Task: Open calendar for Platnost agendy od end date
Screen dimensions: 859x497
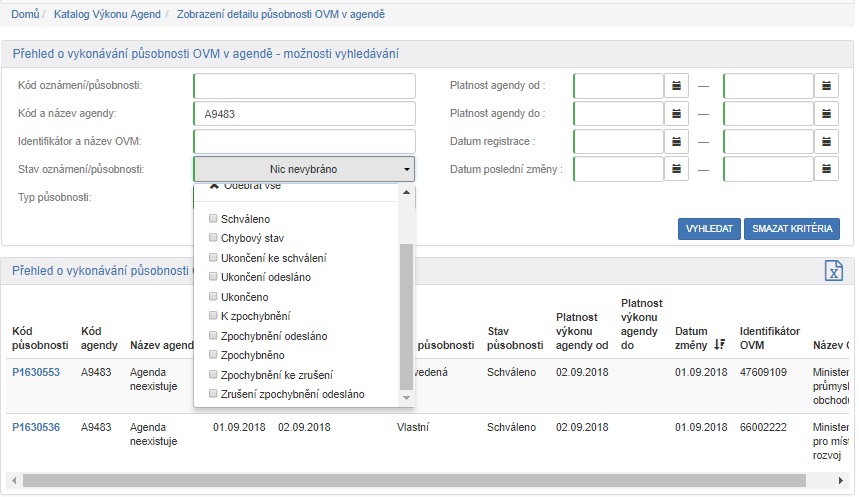Action: tap(827, 86)
